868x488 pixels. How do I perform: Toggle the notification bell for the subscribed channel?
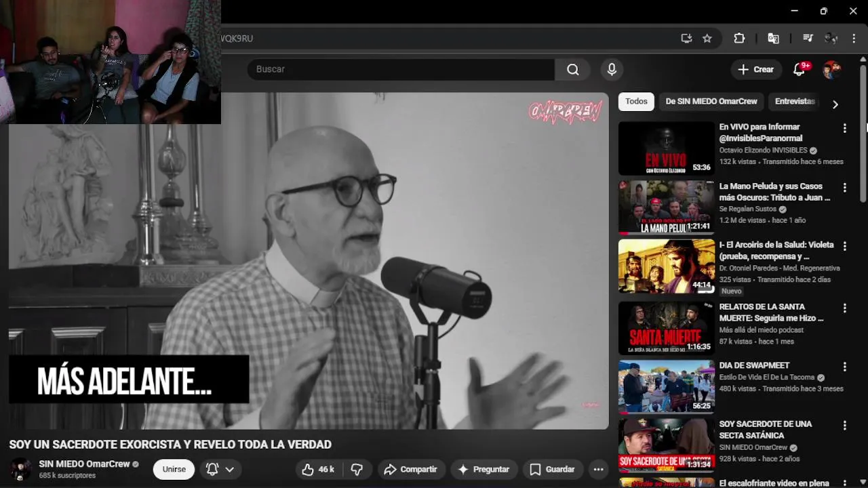click(x=212, y=469)
